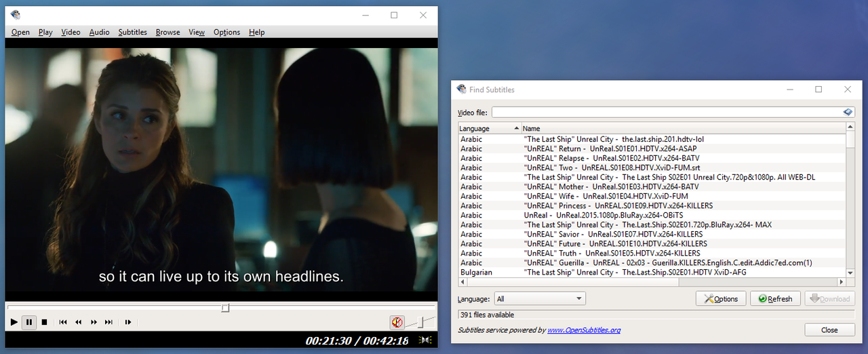Click the Download button
Viewport: 868px width, 354px height.
point(829,298)
